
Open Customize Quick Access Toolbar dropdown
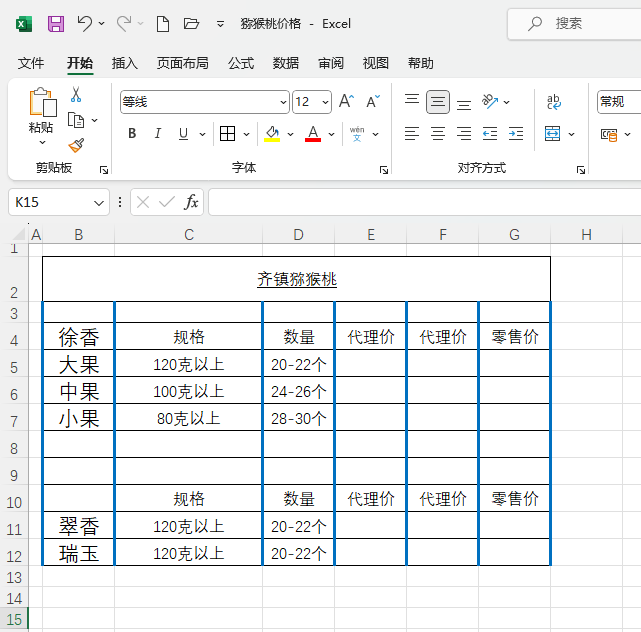pyautogui.click(x=220, y=24)
